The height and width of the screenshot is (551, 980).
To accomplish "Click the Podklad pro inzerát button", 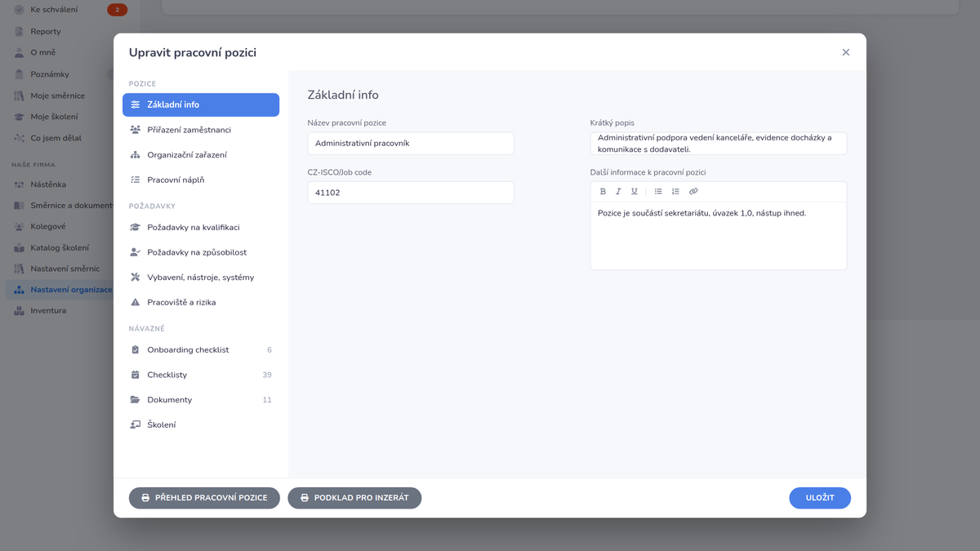I will [354, 498].
